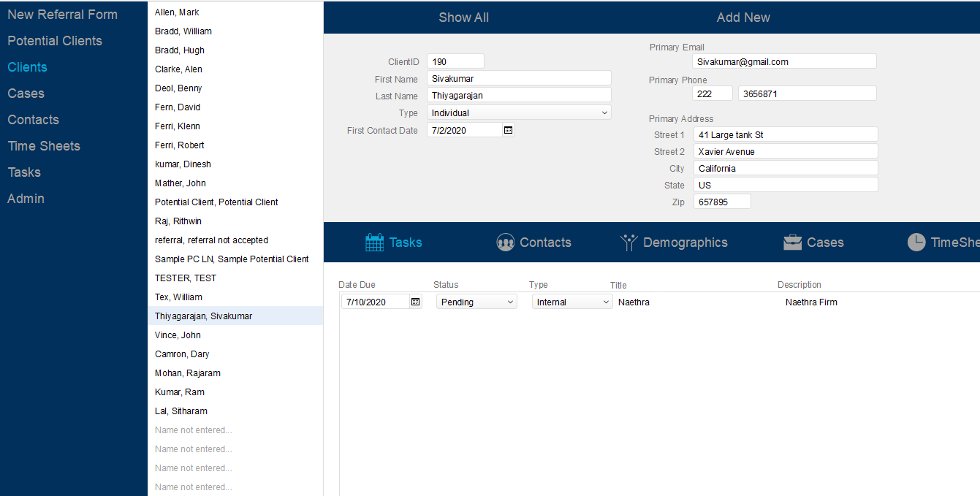Select client Mohan, Rajaram

pyautogui.click(x=235, y=373)
